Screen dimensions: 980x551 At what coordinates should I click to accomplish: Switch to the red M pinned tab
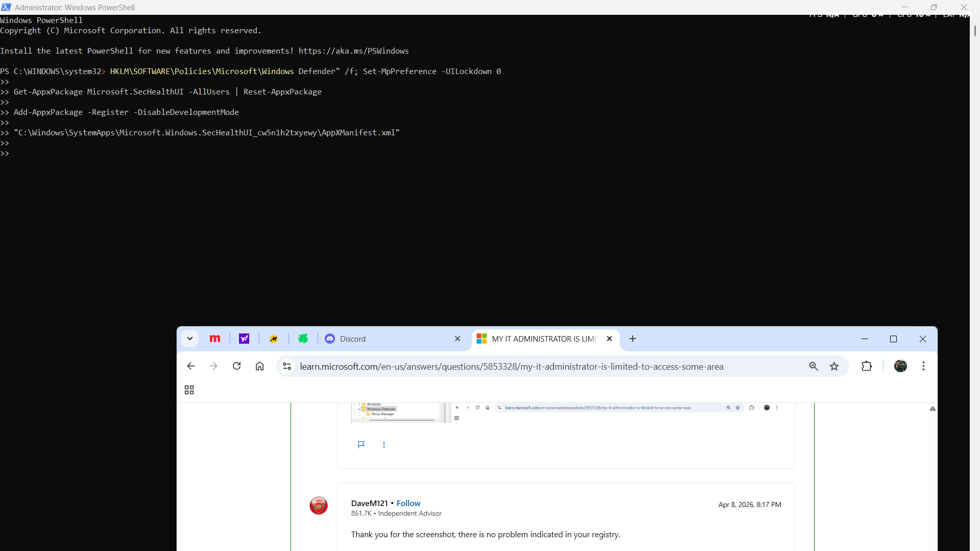pos(215,339)
